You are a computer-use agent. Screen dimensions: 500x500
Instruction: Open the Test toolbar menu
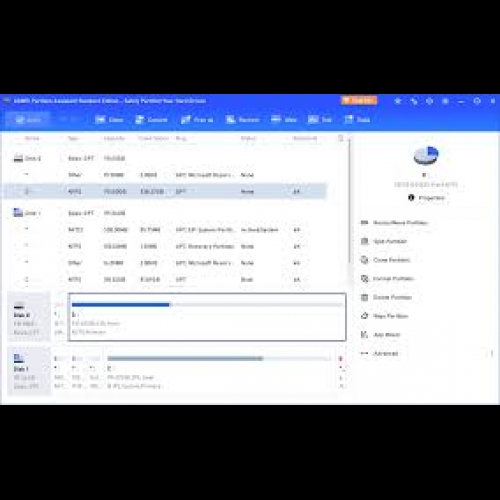(x=320, y=120)
